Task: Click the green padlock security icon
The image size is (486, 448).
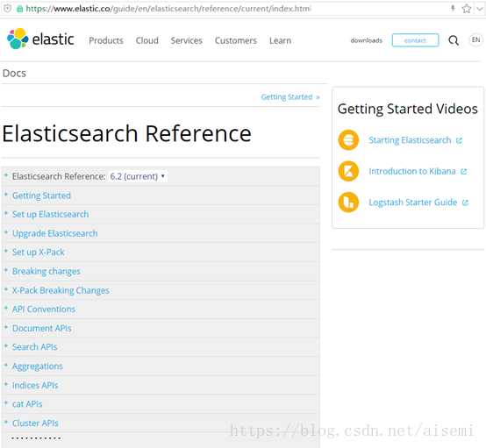Action: click(19, 9)
